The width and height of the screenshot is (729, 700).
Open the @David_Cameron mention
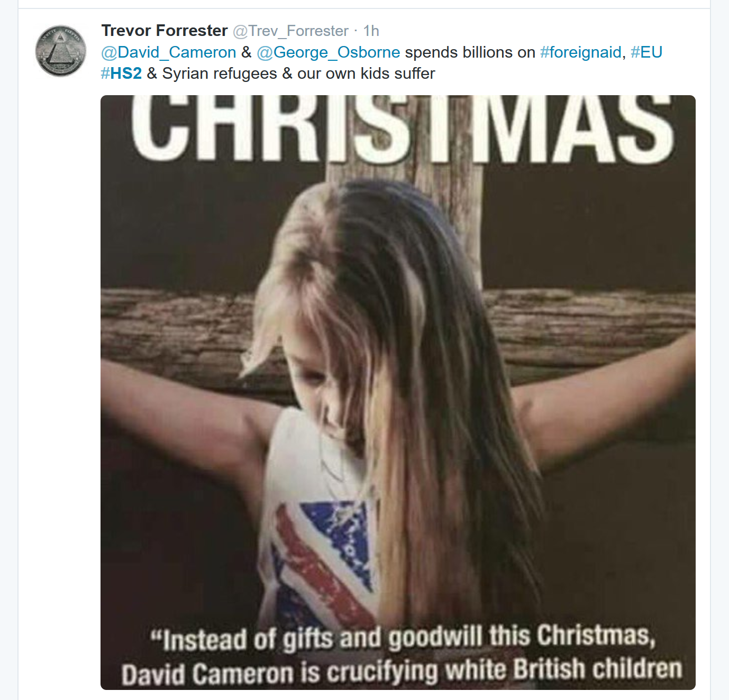[169, 52]
